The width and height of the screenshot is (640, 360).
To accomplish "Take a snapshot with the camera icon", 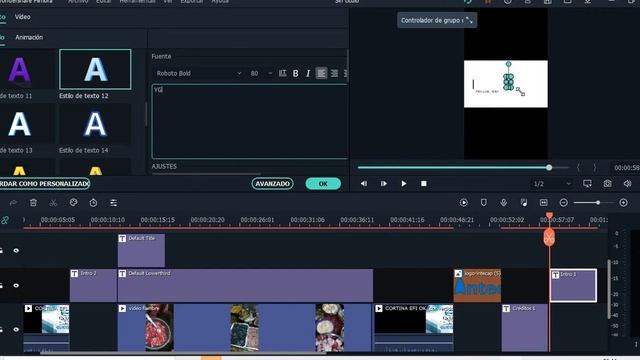I will coord(607,184).
